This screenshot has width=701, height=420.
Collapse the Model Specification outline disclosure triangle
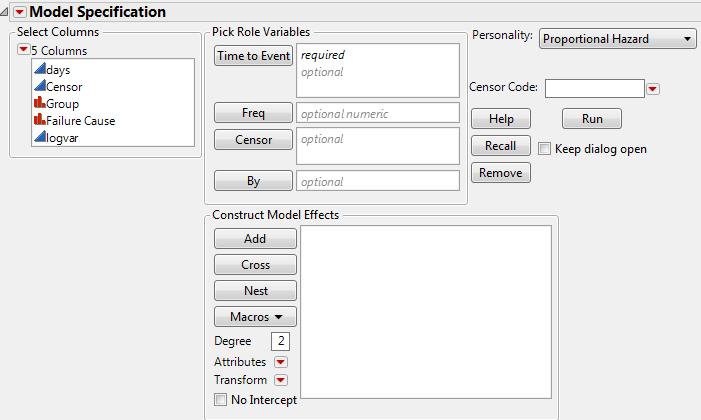6,11
